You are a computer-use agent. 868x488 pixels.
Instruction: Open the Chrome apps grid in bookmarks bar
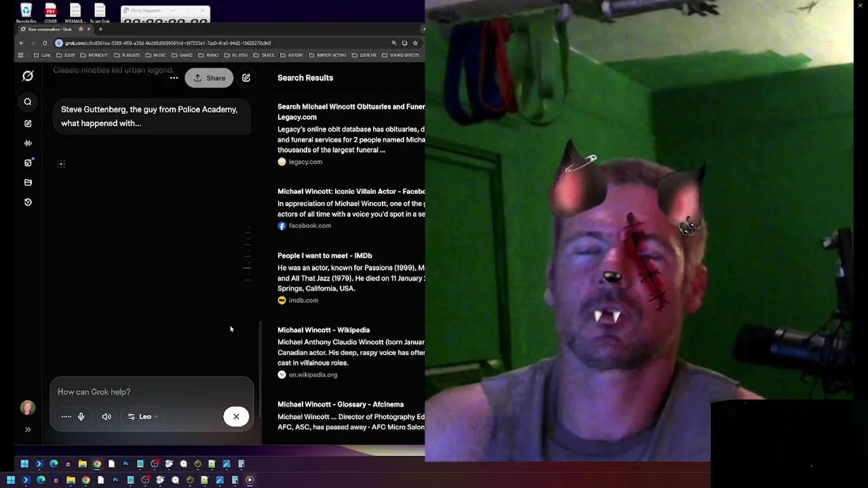click(x=21, y=55)
